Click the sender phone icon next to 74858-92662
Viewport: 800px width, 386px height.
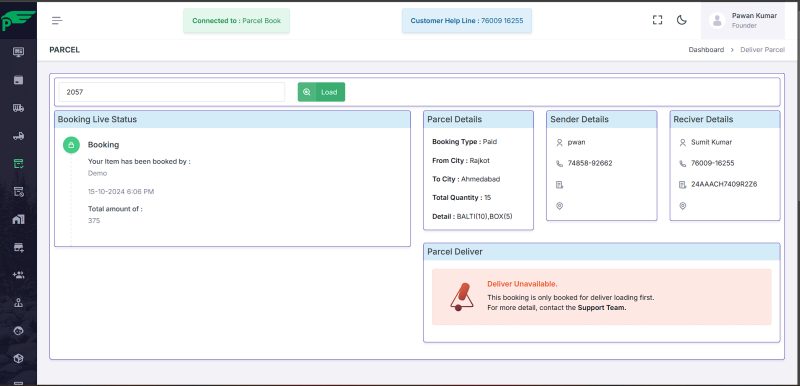point(559,164)
